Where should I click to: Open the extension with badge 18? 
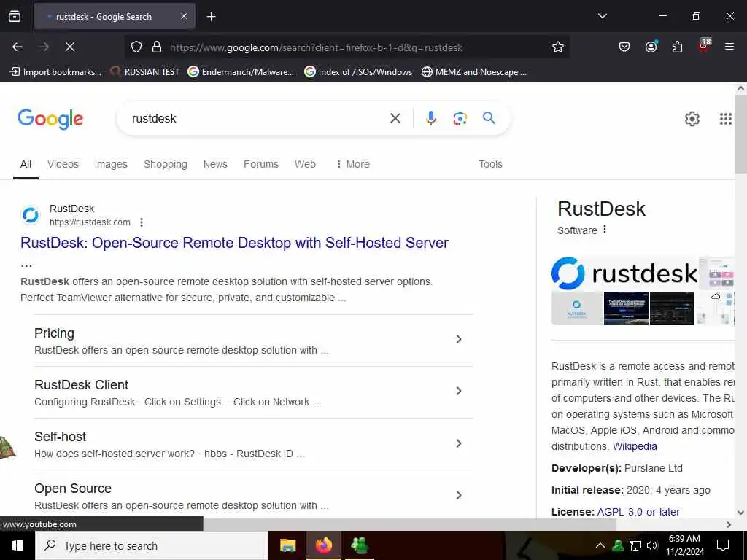(x=704, y=46)
